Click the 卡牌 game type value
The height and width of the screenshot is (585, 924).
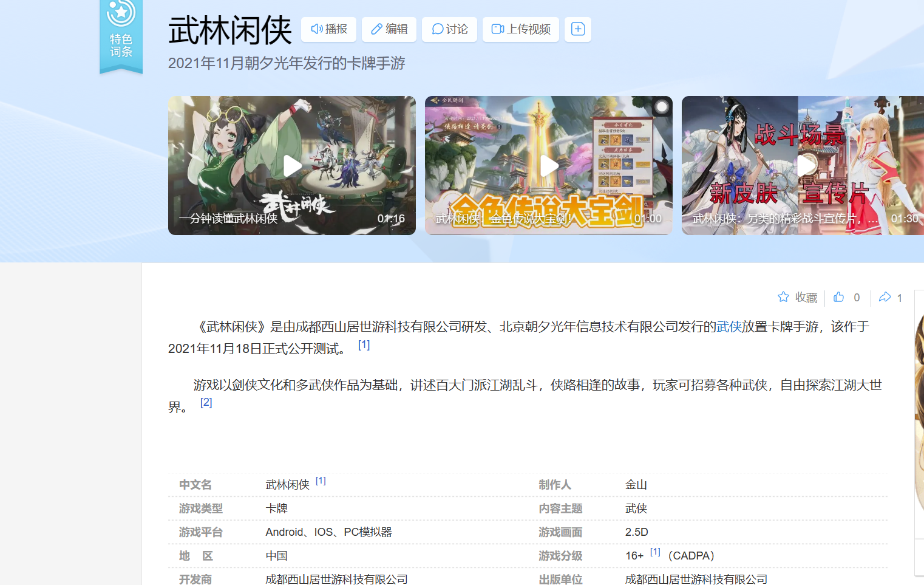pos(276,508)
